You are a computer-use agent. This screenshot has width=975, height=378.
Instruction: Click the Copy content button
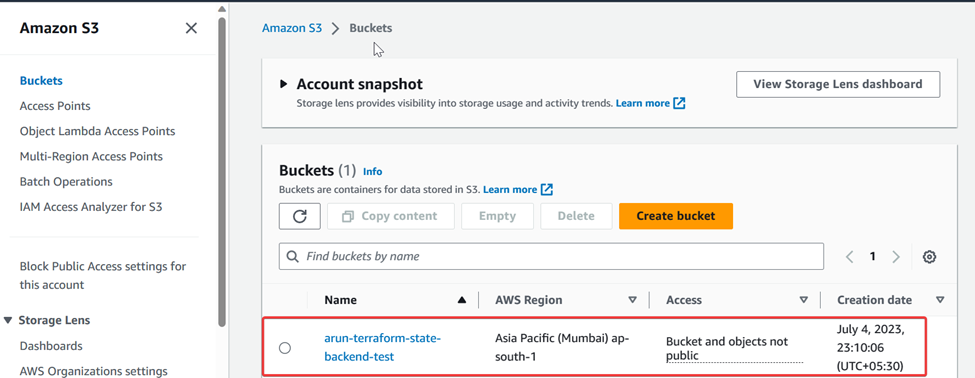pos(390,216)
